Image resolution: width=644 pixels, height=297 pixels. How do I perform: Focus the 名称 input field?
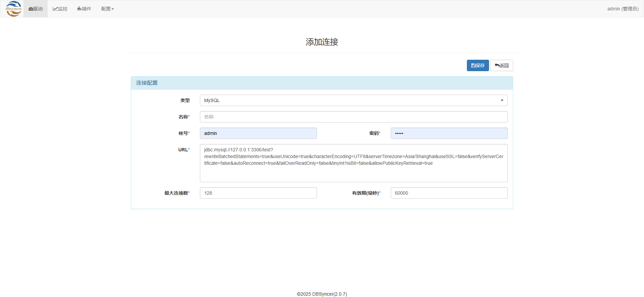pos(354,117)
